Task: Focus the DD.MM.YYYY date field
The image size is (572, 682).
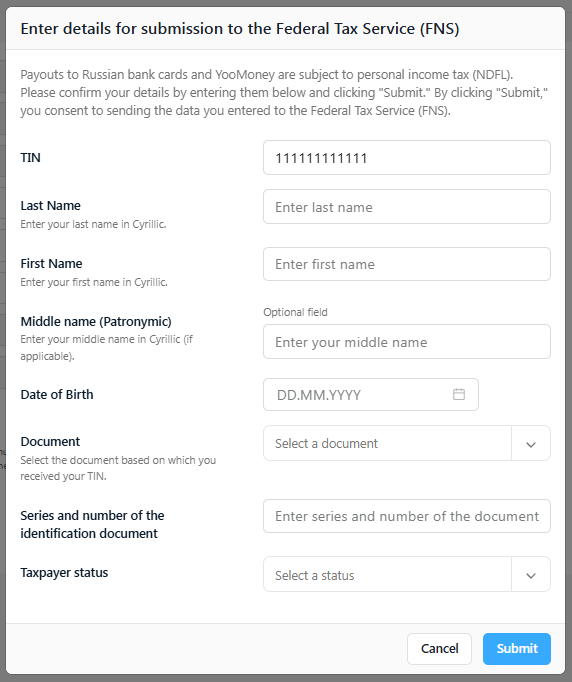Action: [371, 394]
